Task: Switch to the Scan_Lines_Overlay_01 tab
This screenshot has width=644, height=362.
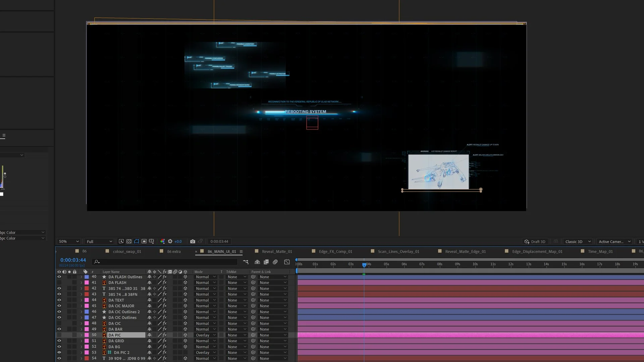Action: (x=398, y=251)
